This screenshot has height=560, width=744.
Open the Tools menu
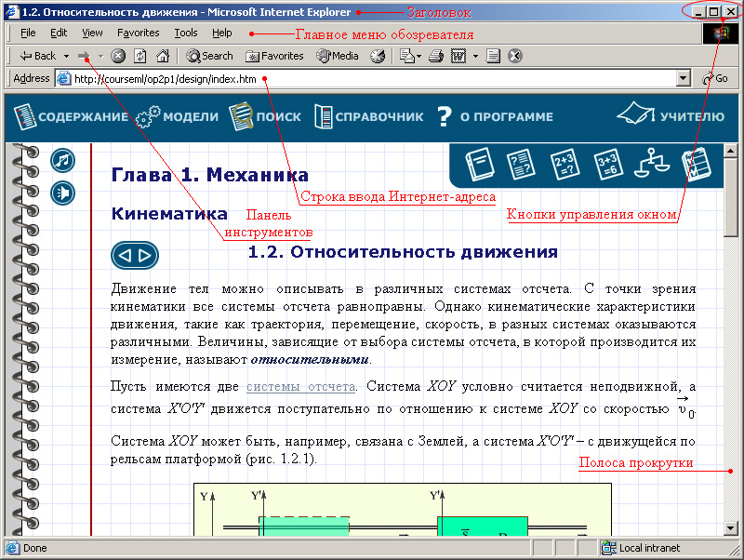coord(186,33)
